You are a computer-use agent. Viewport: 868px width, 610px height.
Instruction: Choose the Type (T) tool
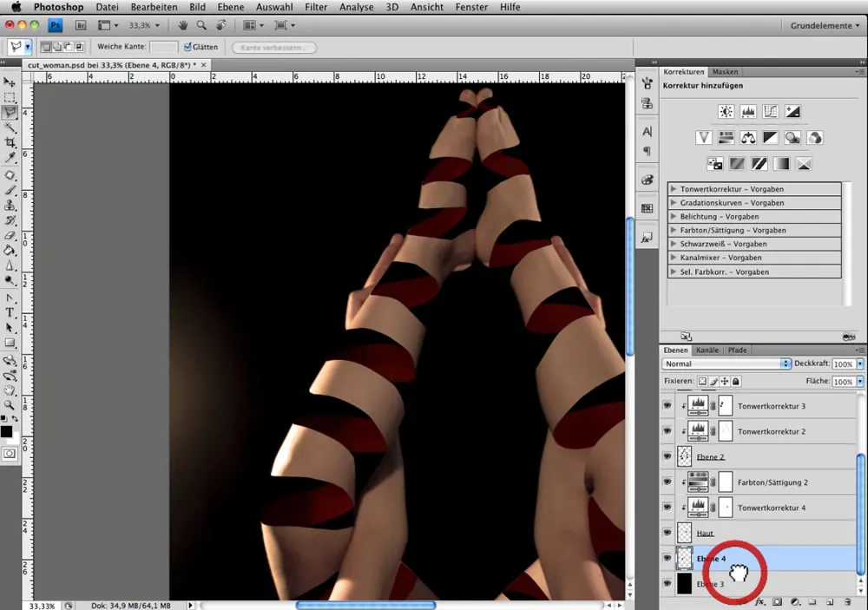pyautogui.click(x=10, y=312)
